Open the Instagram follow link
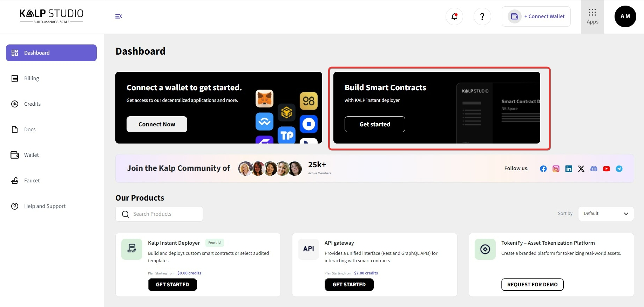 [556, 169]
